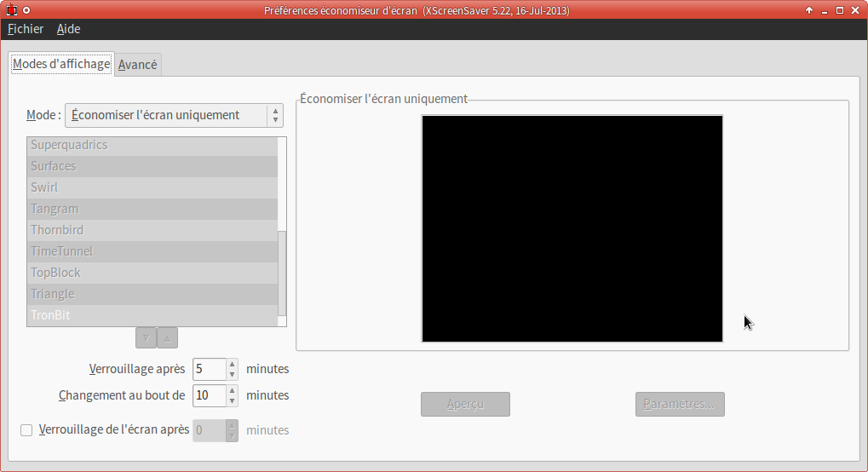Select the Modes d'affichage tab
The width and height of the screenshot is (868, 472).
tap(61, 64)
